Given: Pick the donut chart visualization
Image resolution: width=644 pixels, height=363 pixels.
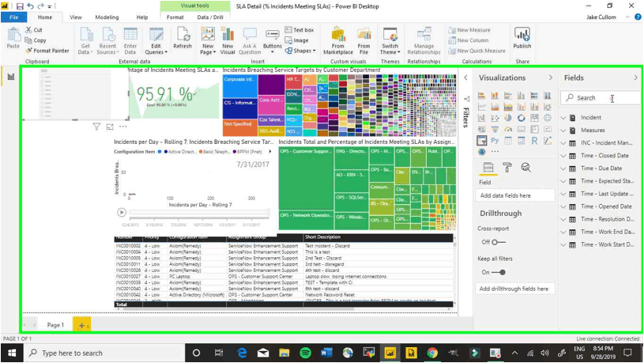Looking at the screenshot, I should 522,118.
